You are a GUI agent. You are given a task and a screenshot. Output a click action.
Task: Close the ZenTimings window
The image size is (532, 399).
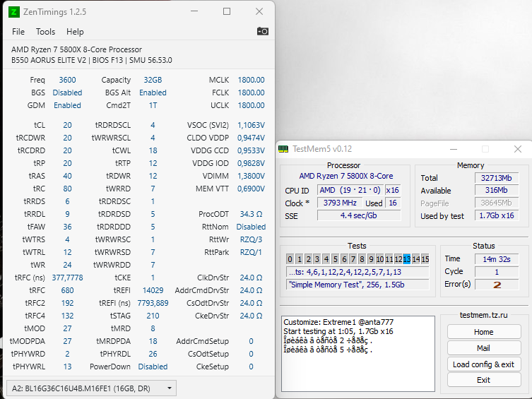259,11
